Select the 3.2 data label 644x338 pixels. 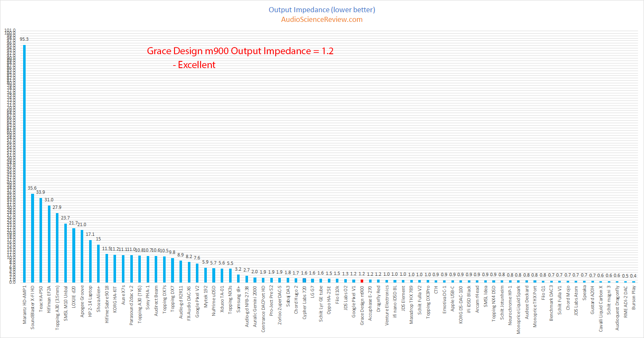click(238, 269)
